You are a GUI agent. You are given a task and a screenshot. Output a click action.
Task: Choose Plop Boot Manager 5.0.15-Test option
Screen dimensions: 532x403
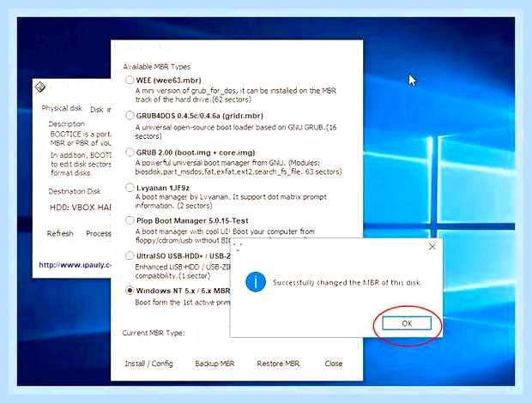(130, 220)
